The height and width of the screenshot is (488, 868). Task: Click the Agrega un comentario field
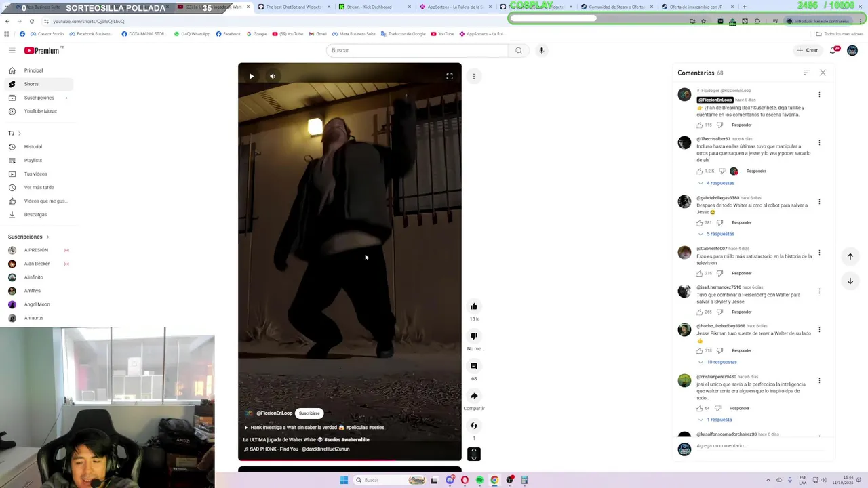[x=759, y=446]
